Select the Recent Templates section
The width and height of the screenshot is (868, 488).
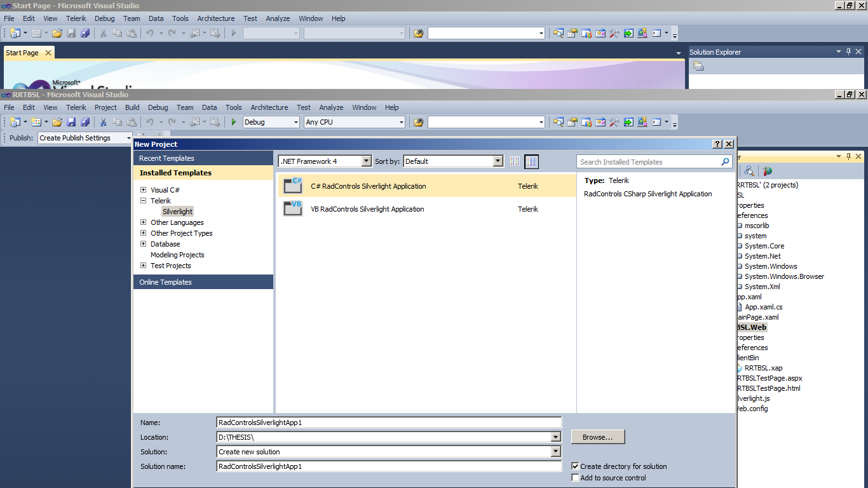[x=203, y=158]
